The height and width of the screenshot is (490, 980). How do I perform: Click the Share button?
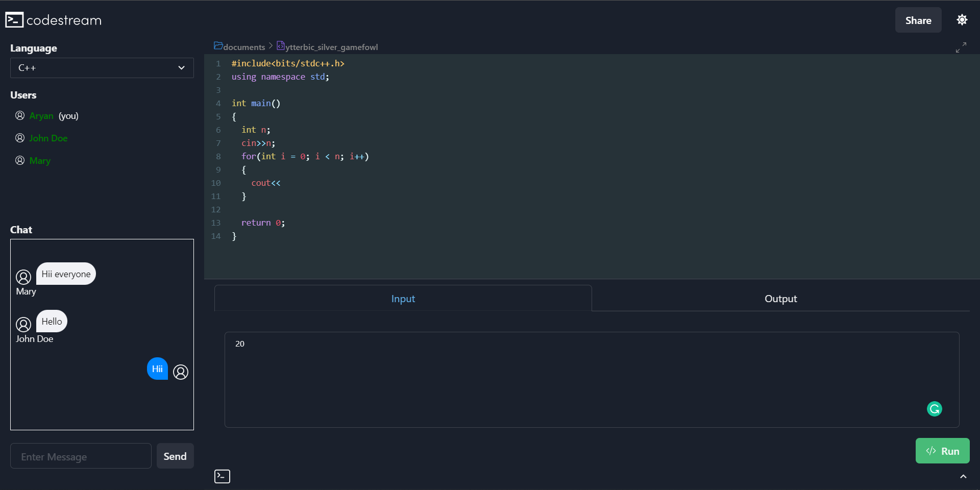[x=918, y=20]
